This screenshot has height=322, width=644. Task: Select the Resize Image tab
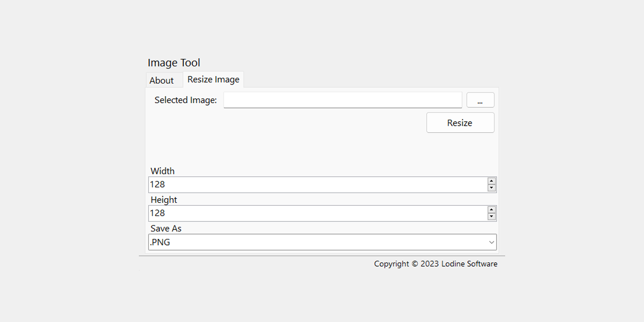pyautogui.click(x=213, y=79)
